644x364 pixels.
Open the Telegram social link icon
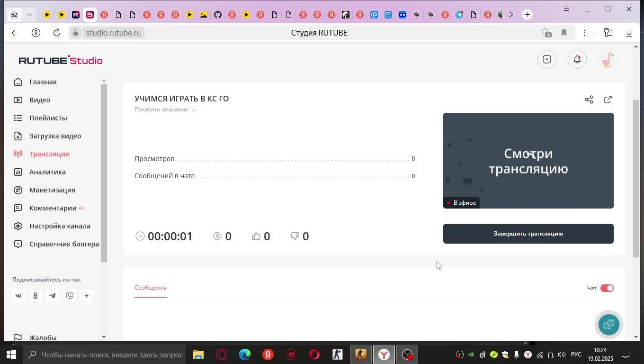[53, 296]
